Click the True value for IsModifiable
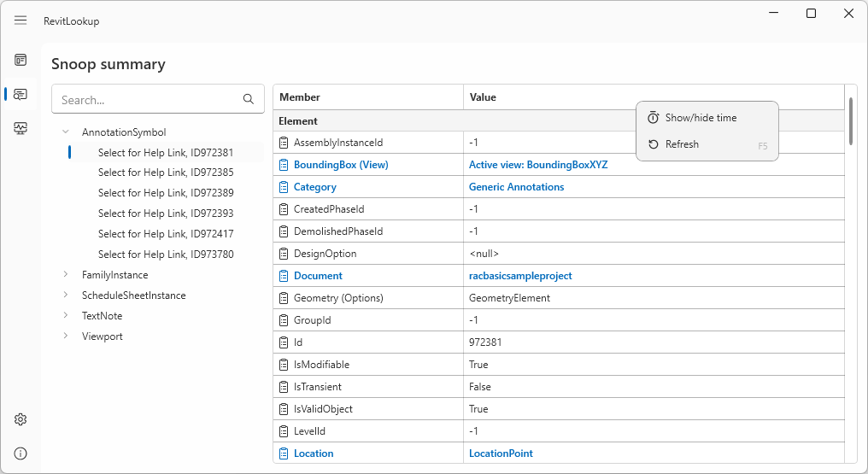868x474 pixels. click(478, 365)
